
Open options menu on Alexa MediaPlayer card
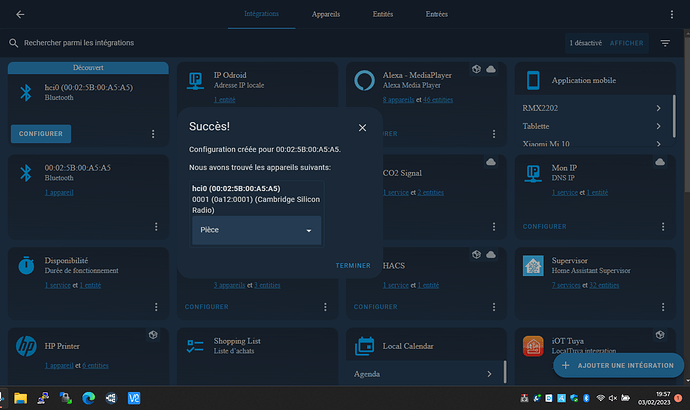click(494, 134)
